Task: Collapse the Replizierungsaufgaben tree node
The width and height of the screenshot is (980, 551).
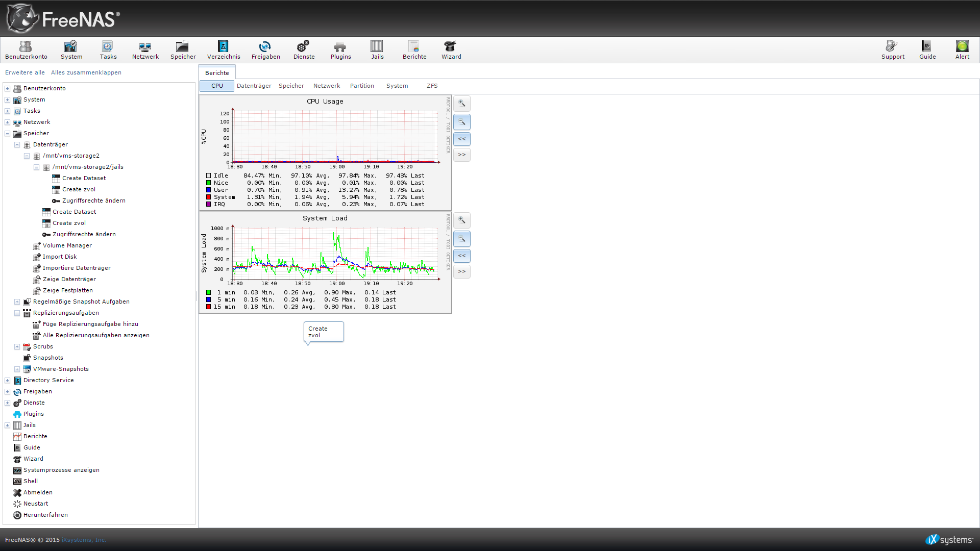Action: coord(17,313)
